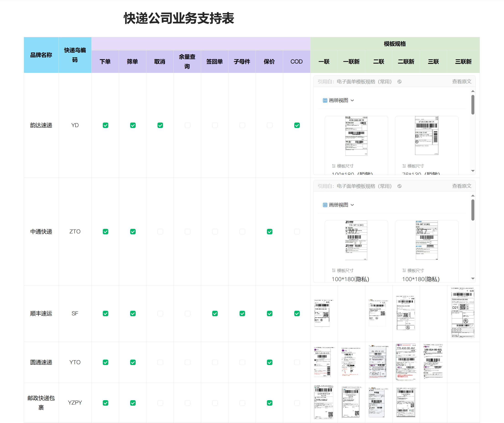Open 查看原文 link in 韵达 row
This screenshot has height=423, width=504.
point(462,82)
